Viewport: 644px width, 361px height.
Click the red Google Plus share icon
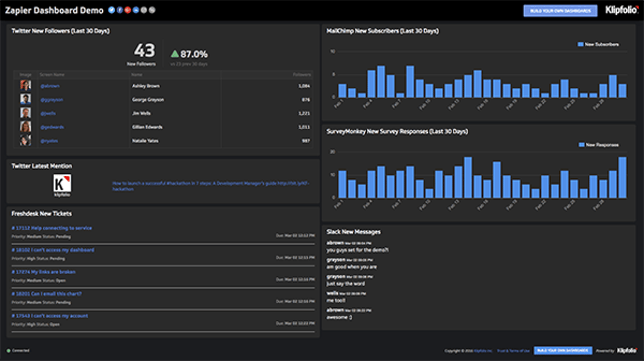[128, 10]
